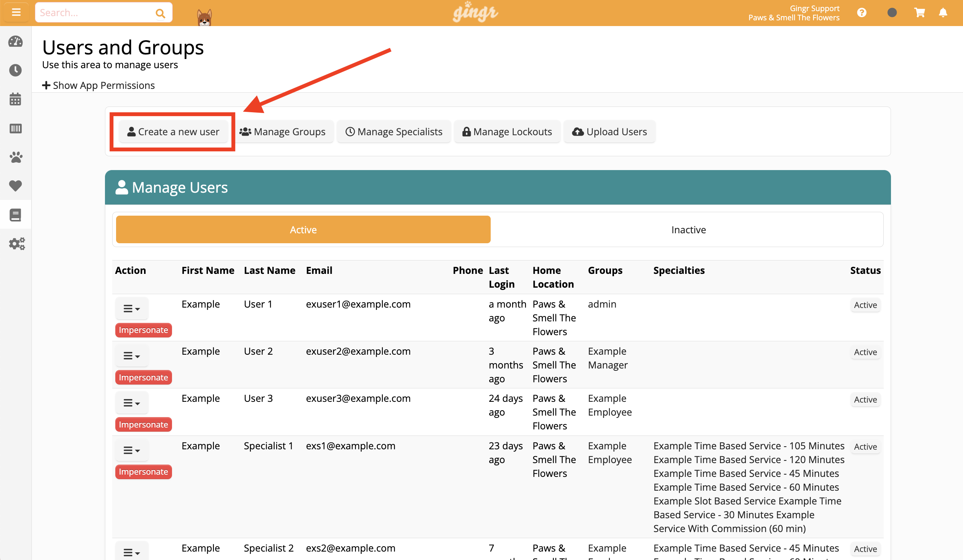The image size is (963, 560).
Task: Click Gingr Support account name
Action: pyautogui.click(x=814, y=8)
